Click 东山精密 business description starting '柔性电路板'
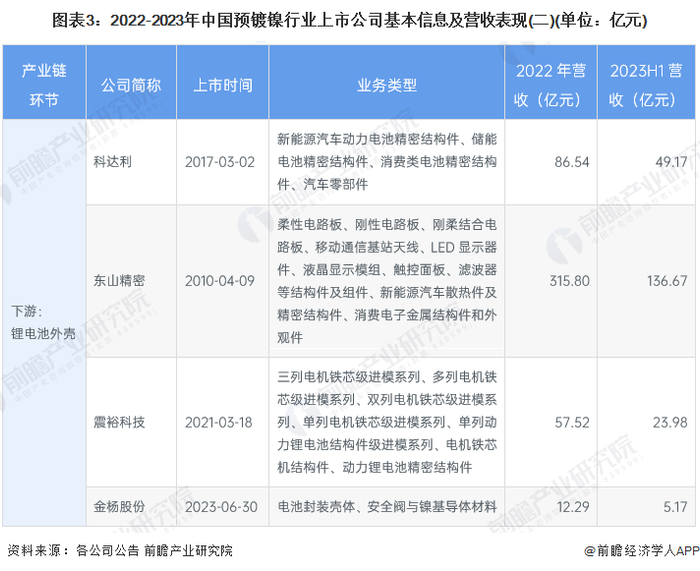The height and width of the screenshot is (571, 700). [387, 281]
